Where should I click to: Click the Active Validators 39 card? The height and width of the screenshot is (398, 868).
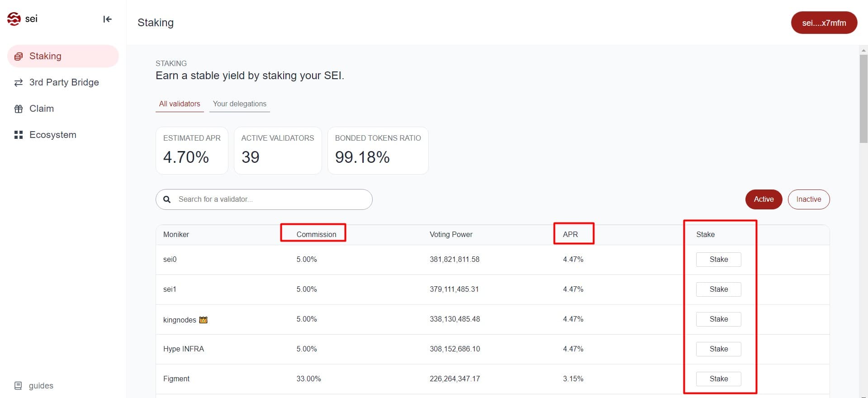278,151
